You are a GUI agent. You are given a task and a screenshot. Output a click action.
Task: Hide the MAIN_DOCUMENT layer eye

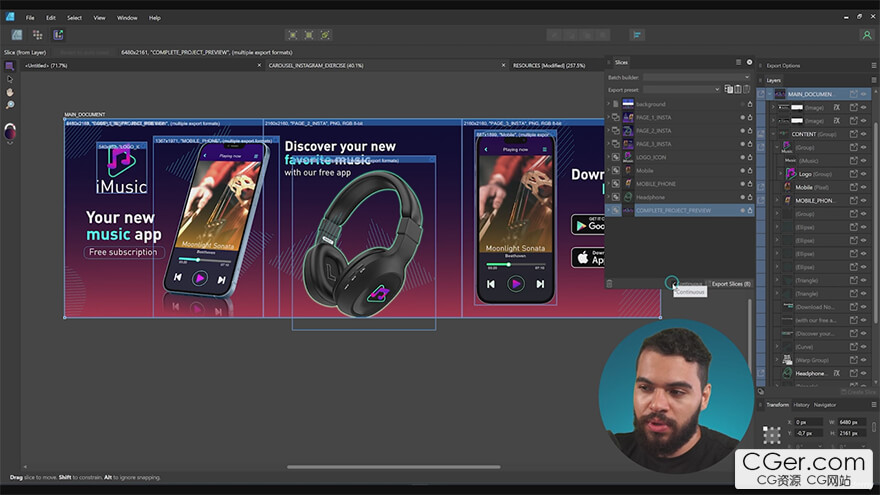pyautogui.click(x=864, y=94)
